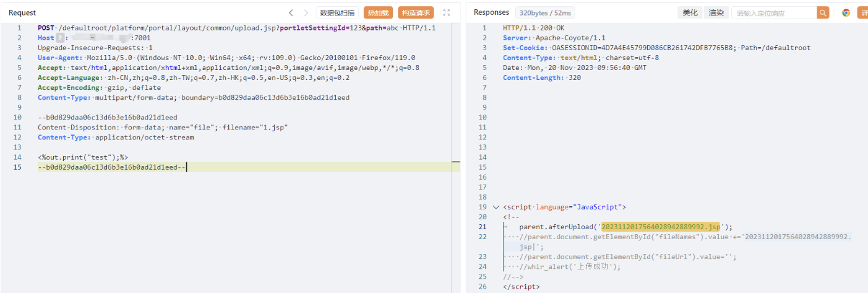Image resolution: width=868 pixels, height=293 pixels.
Task: Click the orange response search icon
Action: 823,12
